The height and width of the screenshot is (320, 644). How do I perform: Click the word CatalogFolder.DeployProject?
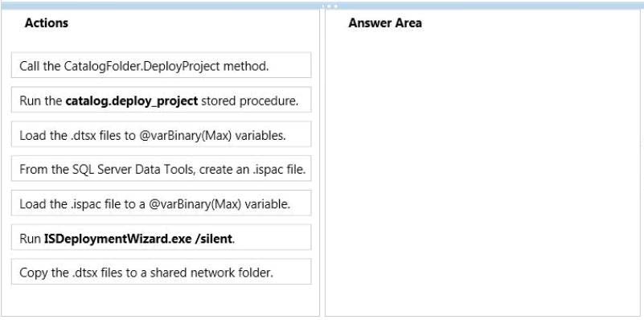[x=142, y=66]
